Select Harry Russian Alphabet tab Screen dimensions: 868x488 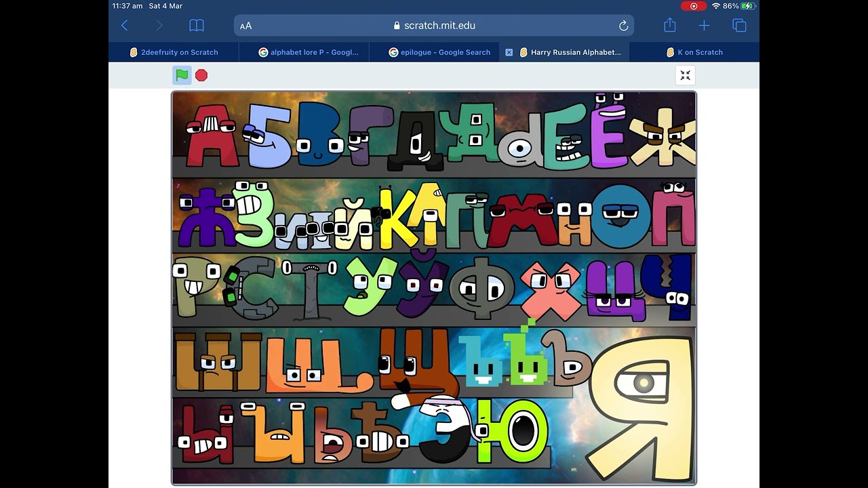pos(570,52)
